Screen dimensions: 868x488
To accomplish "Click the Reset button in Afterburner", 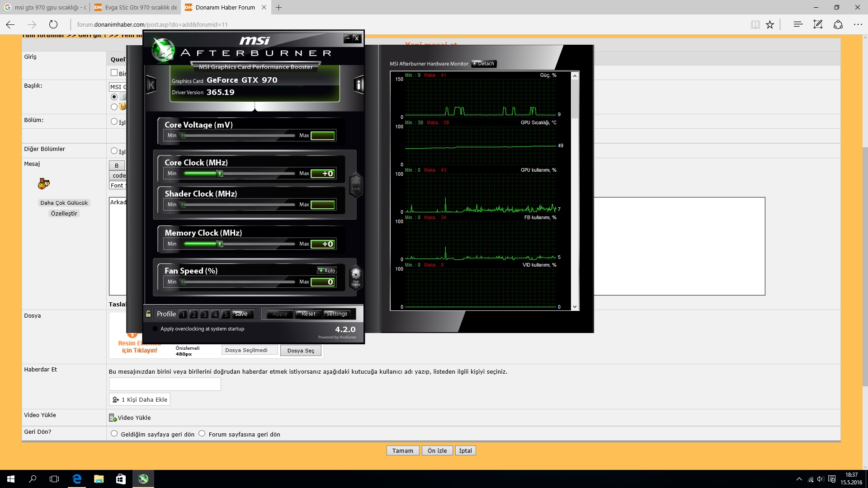I will (308, 314).
